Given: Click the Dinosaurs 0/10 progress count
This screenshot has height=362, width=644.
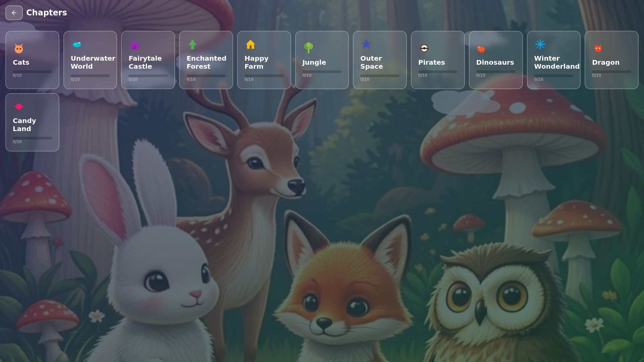Looking at the screenshot, I should click(481, 75).
